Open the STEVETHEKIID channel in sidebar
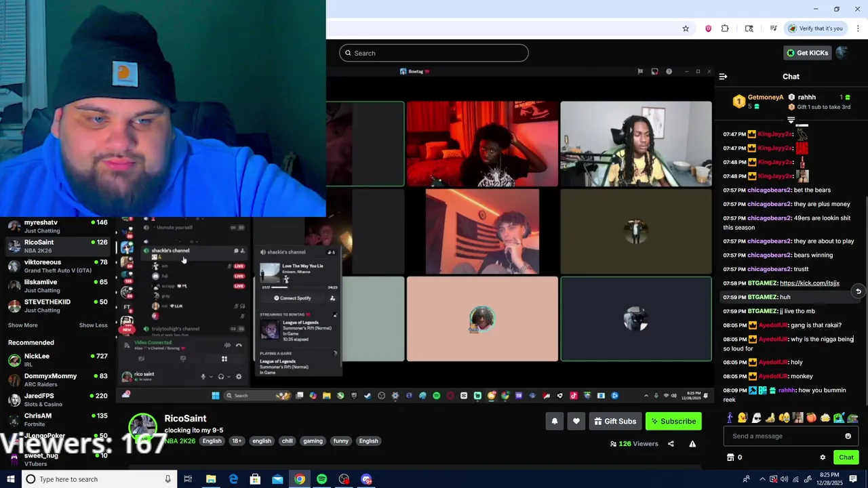Screen dimensions: 868x488 pos(58,305)
